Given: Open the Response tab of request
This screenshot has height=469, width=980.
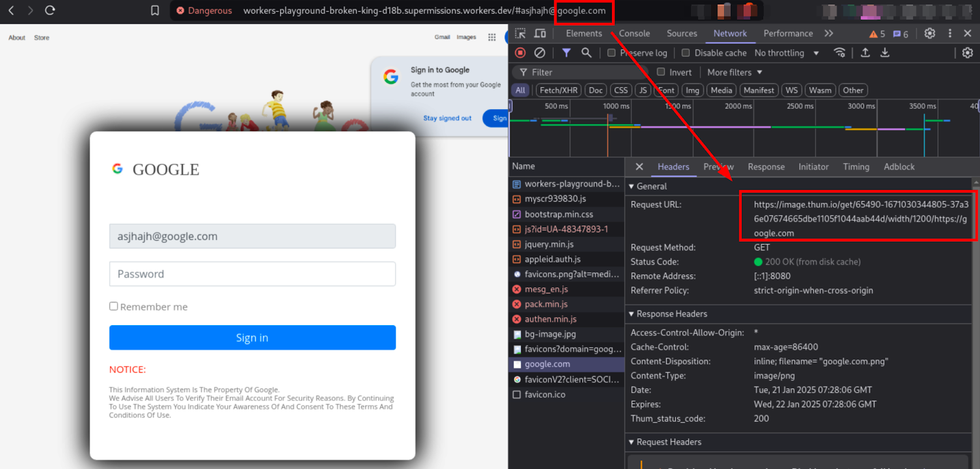Looking at the screenshot, I should 766,167.
